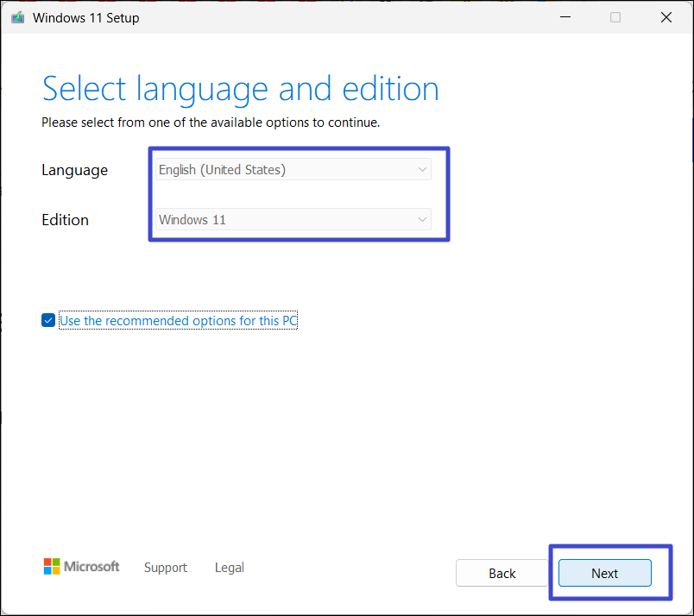Open the Edition dropdown

[x=293, y=220]
